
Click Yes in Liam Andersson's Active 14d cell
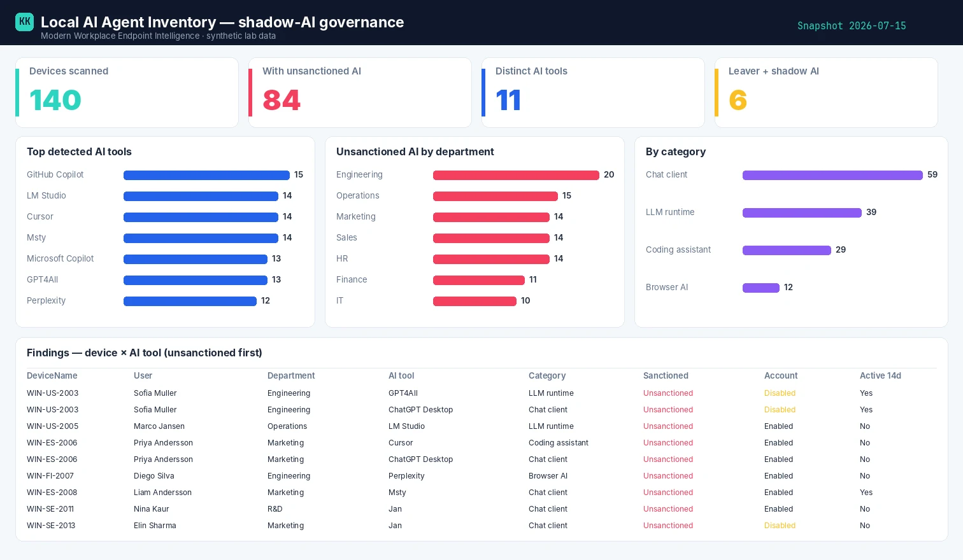point(866,493)
